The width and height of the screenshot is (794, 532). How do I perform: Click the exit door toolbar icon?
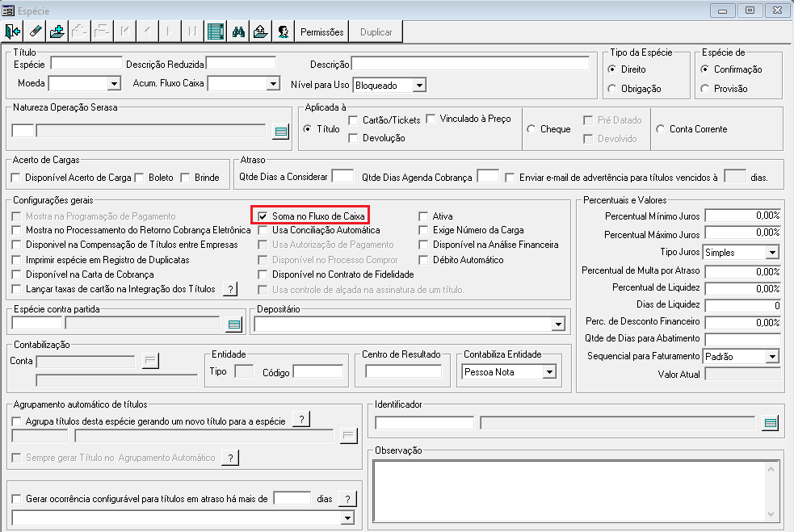(x=12, y=32)
